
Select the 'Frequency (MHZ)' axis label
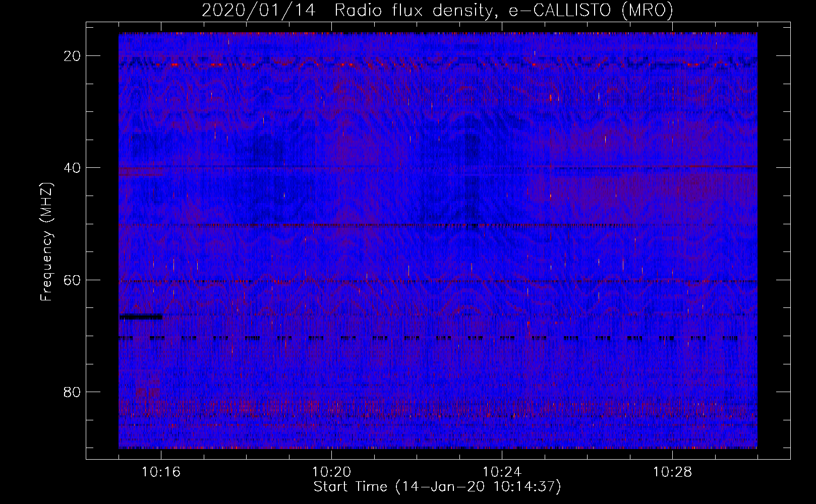pyautogui.click(x=46, y=242)
